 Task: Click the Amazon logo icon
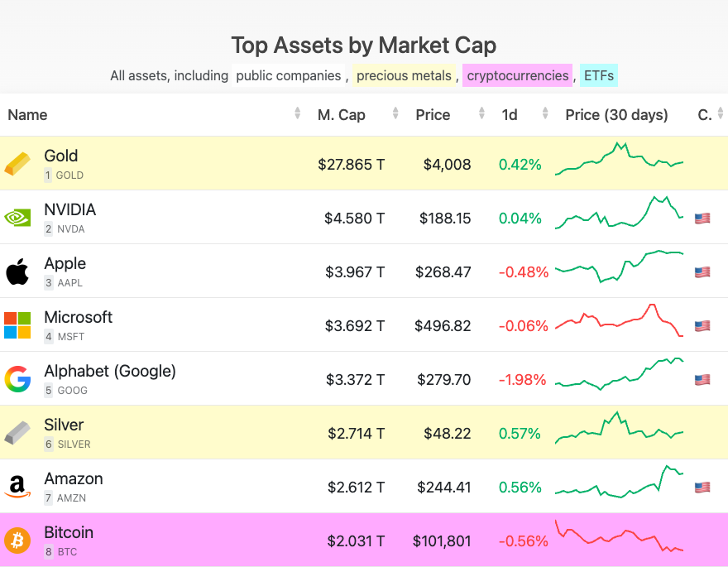[x=17, y=487]
